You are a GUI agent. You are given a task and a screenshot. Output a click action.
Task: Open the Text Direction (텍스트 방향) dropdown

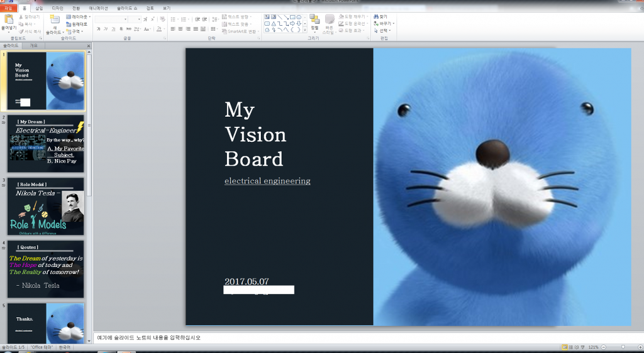click(x=237, y=17)
